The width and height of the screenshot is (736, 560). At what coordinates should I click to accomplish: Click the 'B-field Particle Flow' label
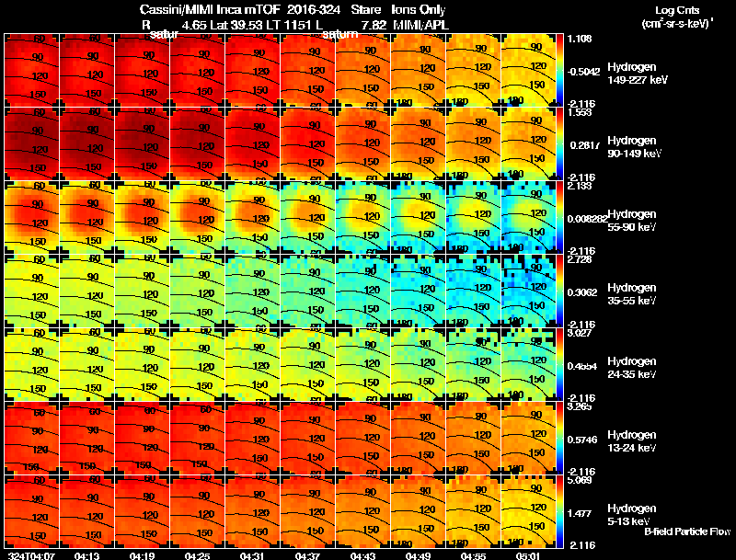687,531
